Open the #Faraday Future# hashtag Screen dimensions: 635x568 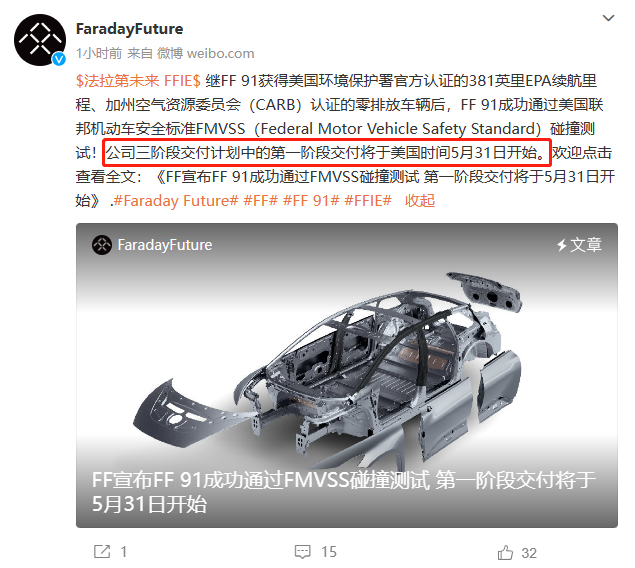(x=176, y=201)
